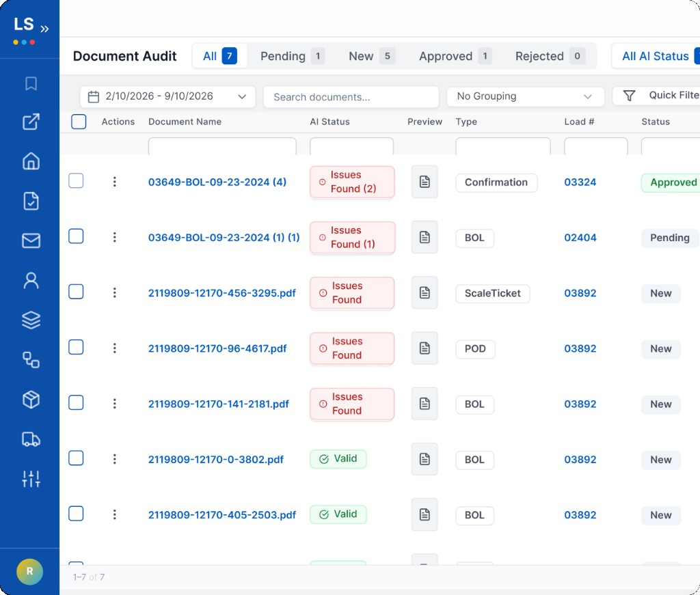Preview document 2119809-12170-96-4617.pdf
This screenshot has width=700, height=595.
(x=425, y=348)
